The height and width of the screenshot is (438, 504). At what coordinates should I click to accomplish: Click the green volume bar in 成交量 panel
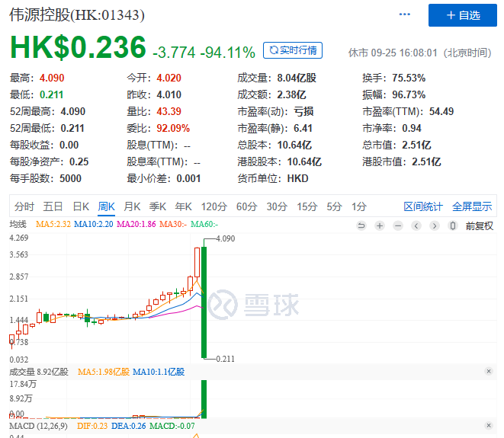[x=204, y=399]
